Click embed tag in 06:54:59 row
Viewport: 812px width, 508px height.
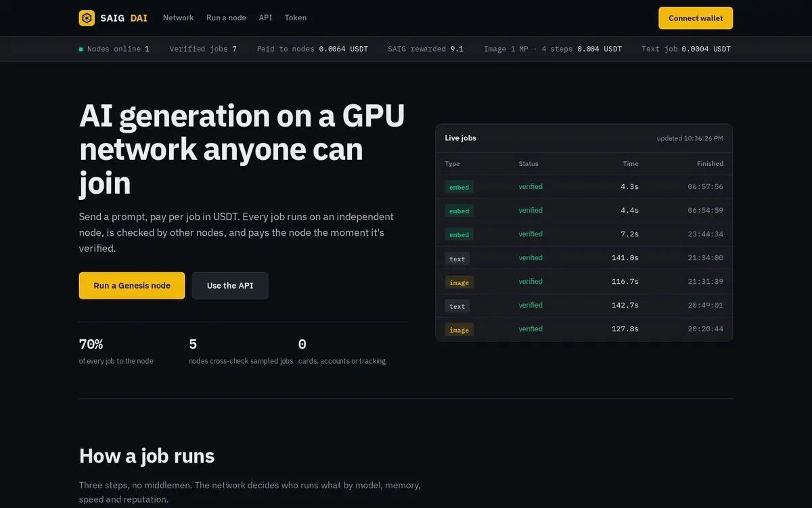pyautogui.click(x=459, y=211)
